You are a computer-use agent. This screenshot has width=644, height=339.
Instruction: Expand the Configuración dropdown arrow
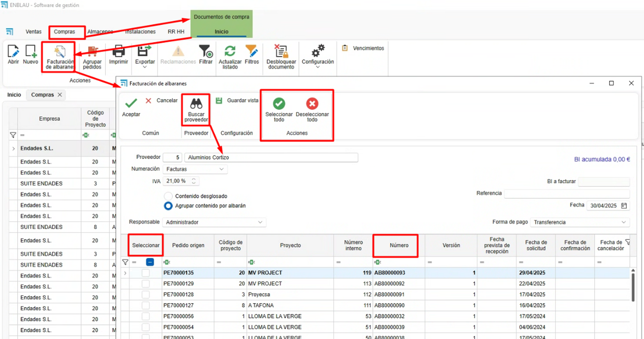(318, 67)
